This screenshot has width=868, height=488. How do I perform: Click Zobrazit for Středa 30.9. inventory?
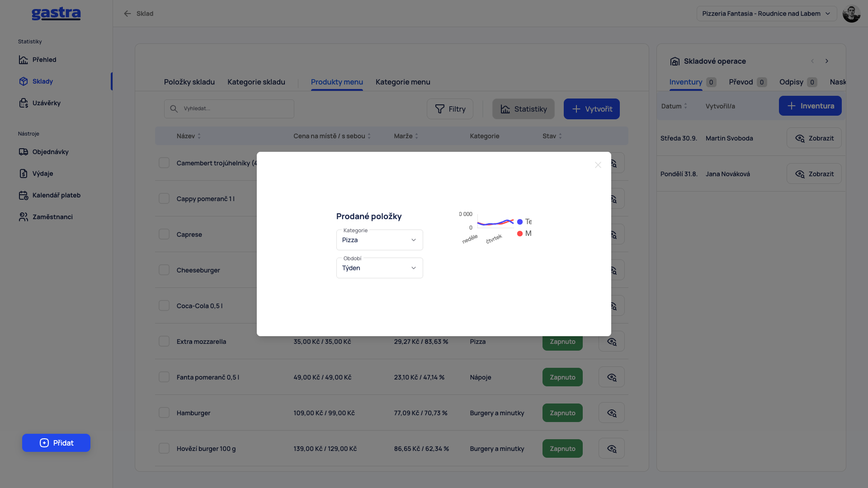pyautogui.click(x=814, y=138)
